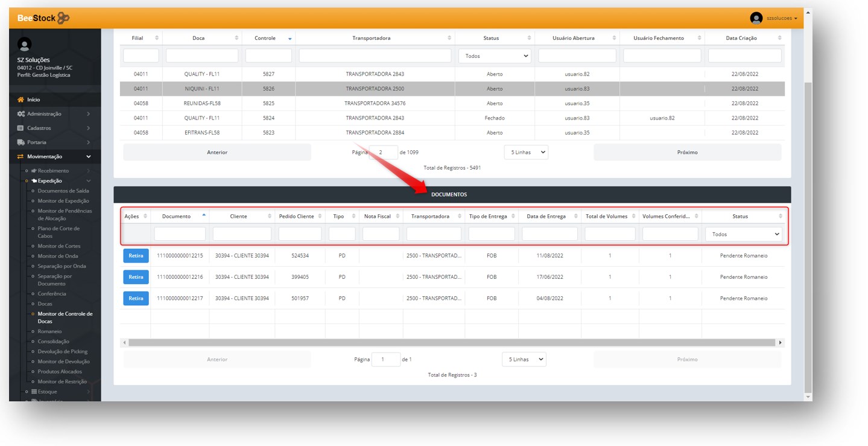Click the Portaria truck icon
The width and height of the screenshot is (868, 446).
21,142
